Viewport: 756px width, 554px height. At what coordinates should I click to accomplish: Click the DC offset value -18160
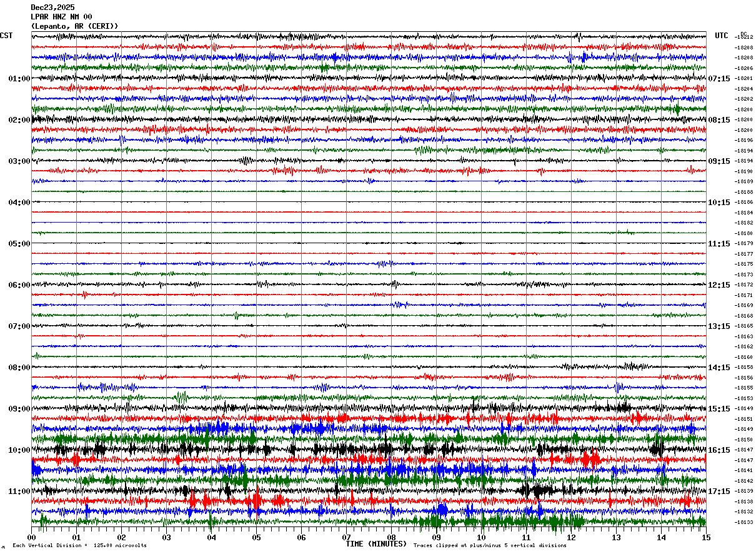point(744,357)
